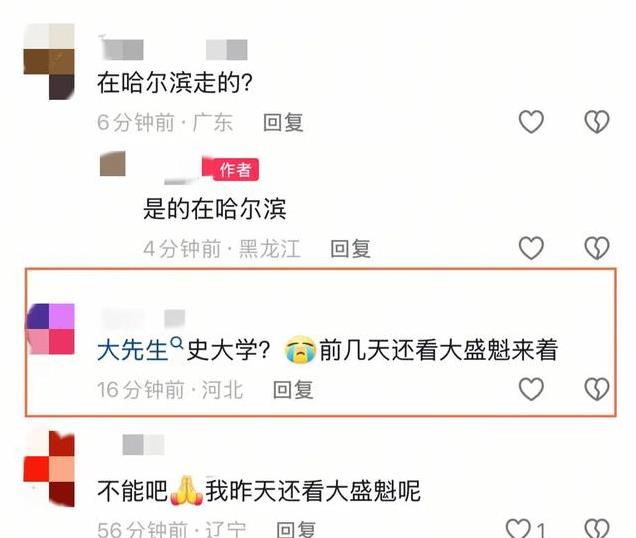The image size is (636, 538).
Task: Tap the comment text 在哈尔滨走的?
Action: [x=175, y=82]
